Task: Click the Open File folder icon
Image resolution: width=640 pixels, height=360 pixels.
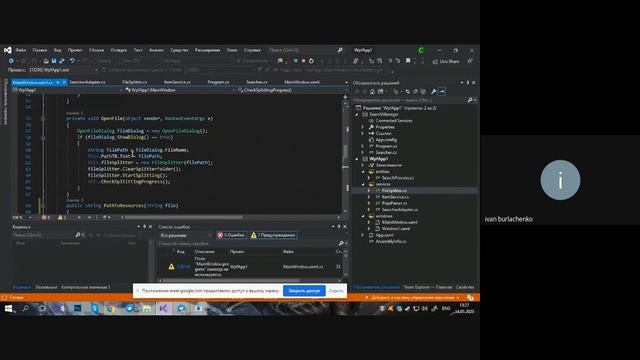Action: point(46,61)
